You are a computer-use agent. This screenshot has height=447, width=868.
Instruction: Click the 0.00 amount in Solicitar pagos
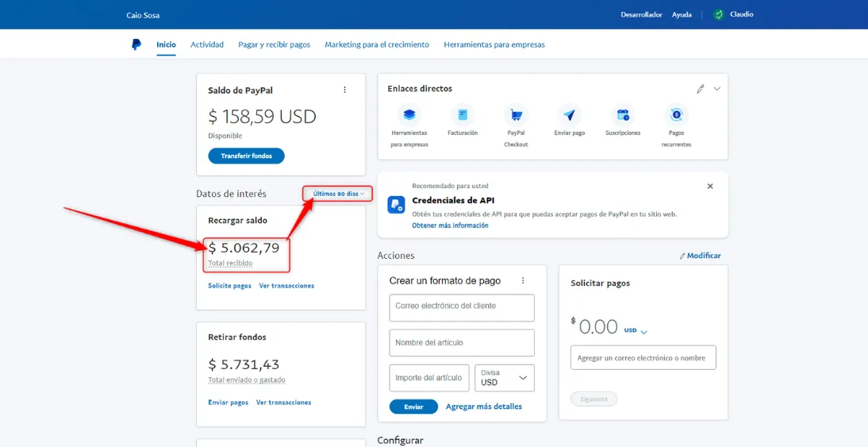coord(598,327)
